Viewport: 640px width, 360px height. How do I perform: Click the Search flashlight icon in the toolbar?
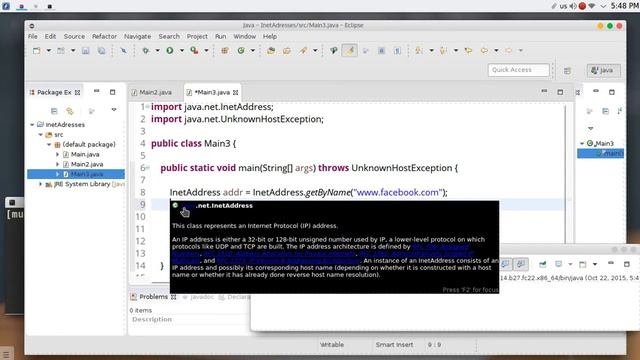click(x=303, y=51)
